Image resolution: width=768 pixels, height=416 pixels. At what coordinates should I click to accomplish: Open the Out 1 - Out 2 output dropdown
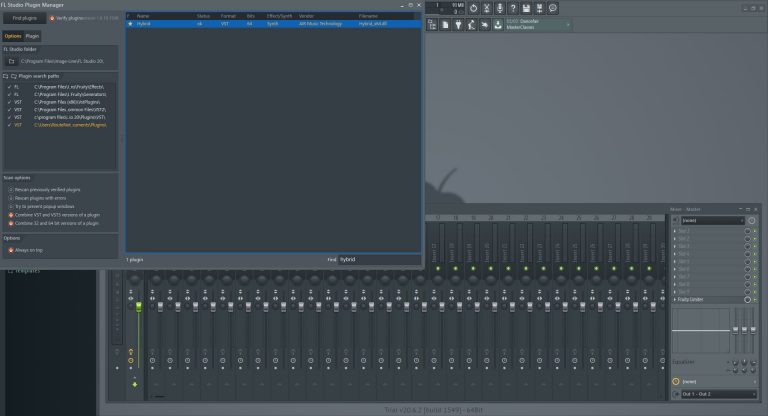712,396
